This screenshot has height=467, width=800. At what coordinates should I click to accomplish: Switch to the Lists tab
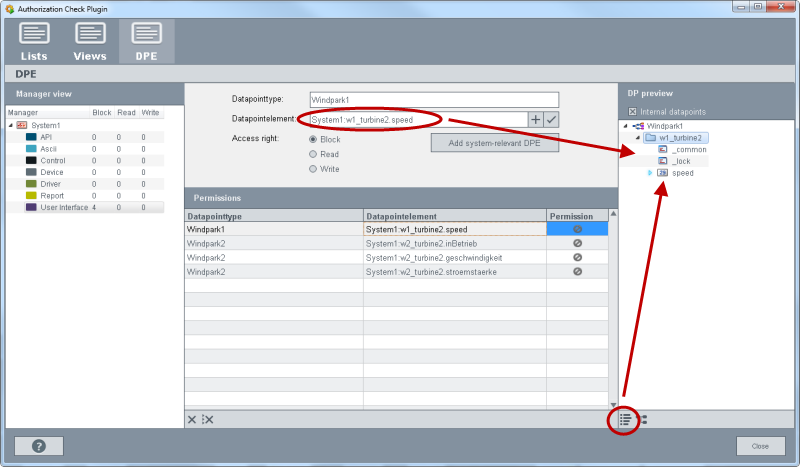pos(34,41)
